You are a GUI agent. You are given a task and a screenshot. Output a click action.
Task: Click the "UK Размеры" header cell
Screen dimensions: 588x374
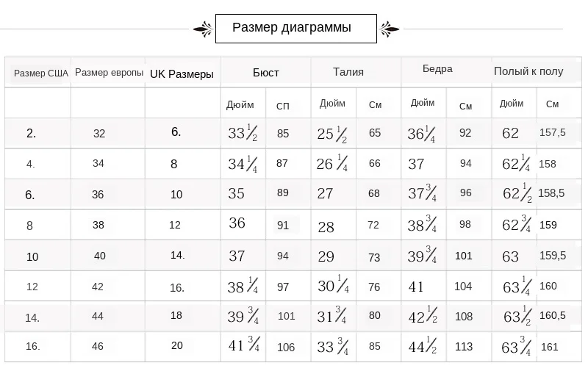(x=182, y=73)
